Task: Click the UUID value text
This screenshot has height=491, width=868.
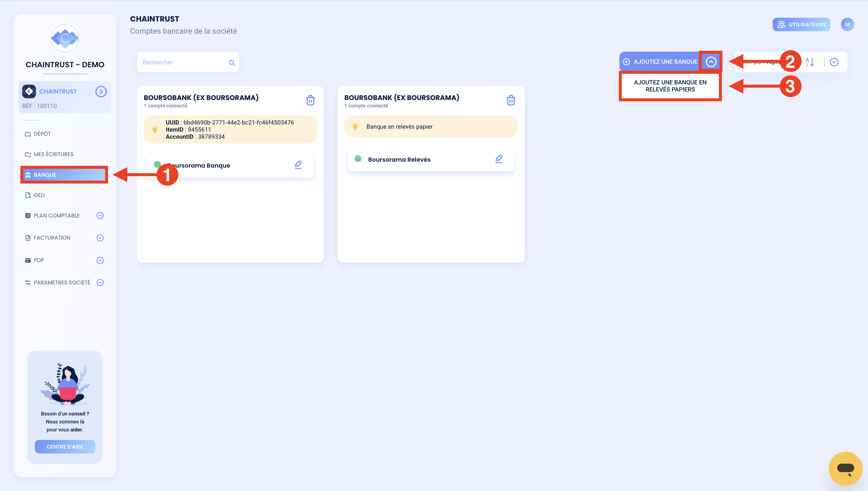Action: click(x=239, y=122)
